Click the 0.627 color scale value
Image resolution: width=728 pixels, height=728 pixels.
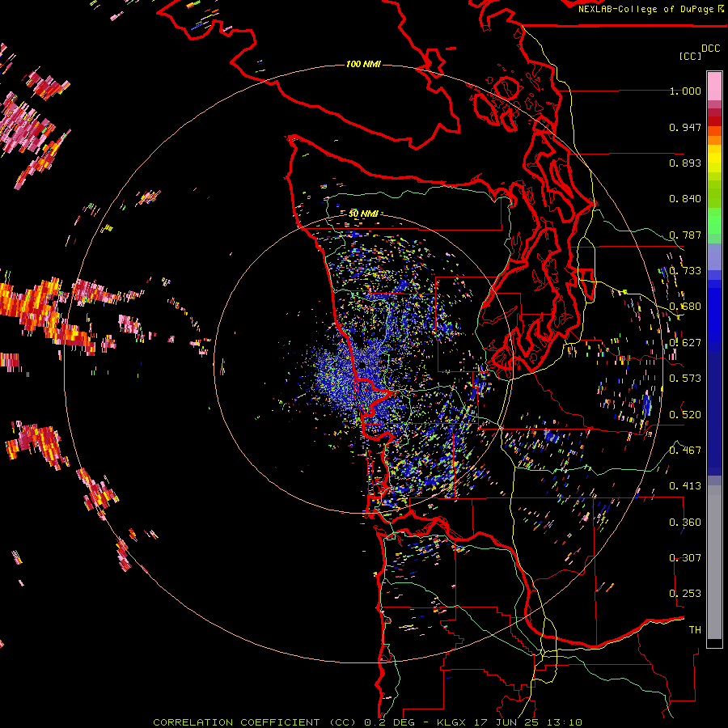click(x=685, y=343)
